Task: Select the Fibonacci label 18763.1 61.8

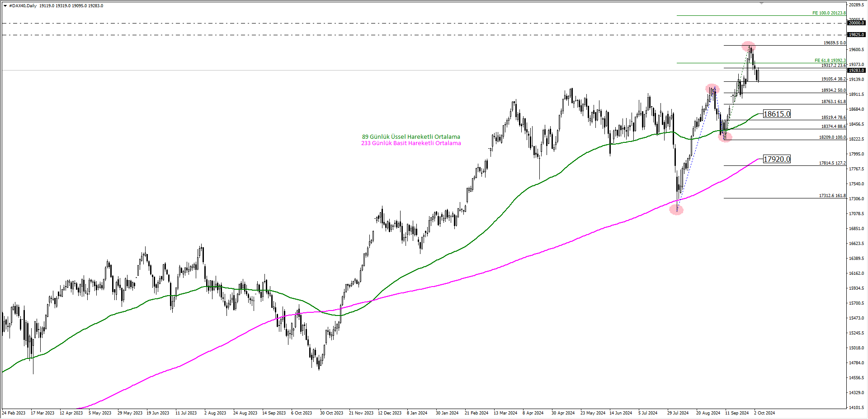Action: pyautogui.click(x=833, y=102)
